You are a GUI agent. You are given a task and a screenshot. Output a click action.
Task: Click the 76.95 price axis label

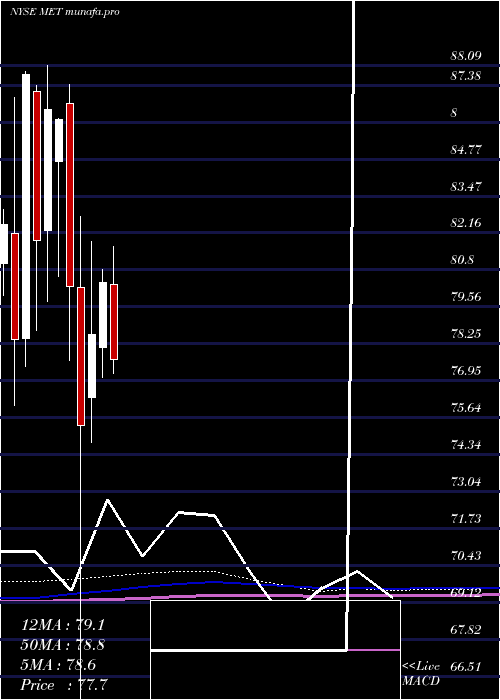click(x=466, y=371)
